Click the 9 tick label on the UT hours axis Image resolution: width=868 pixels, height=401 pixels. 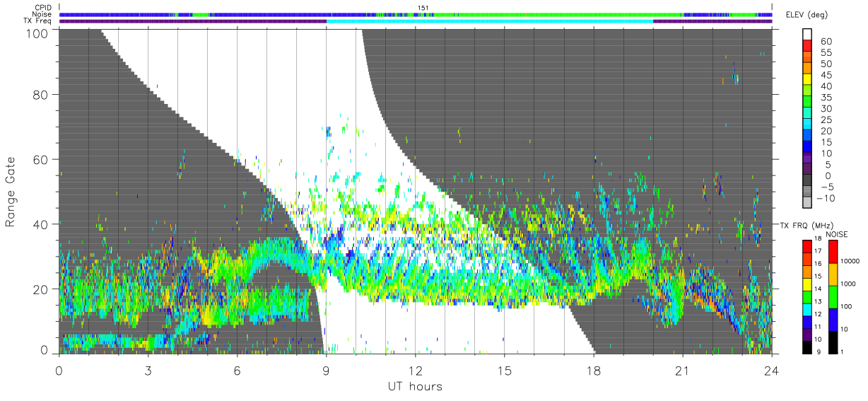click(327, 371)
